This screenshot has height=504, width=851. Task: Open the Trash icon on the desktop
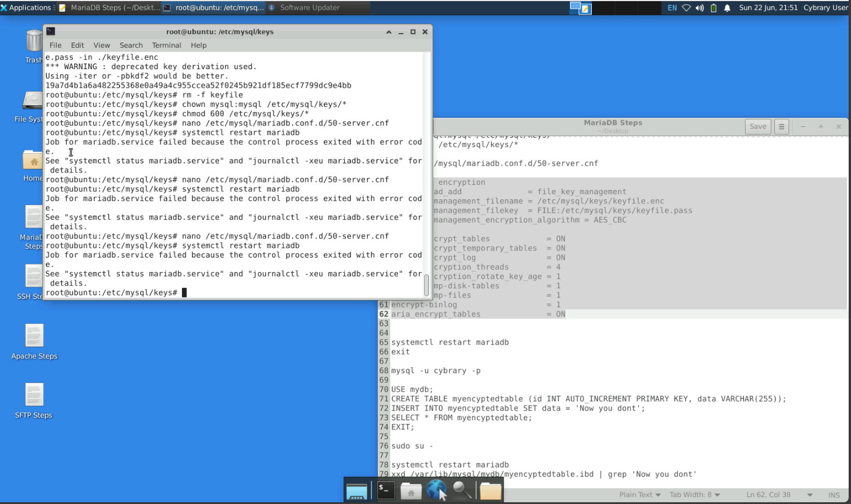pyautogui.click(x=34, y=42)
